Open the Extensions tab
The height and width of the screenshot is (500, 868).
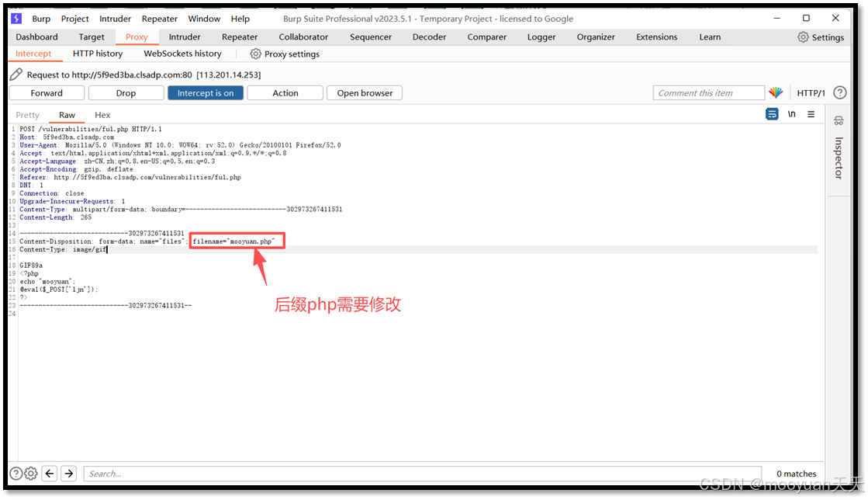pos(656,37)
